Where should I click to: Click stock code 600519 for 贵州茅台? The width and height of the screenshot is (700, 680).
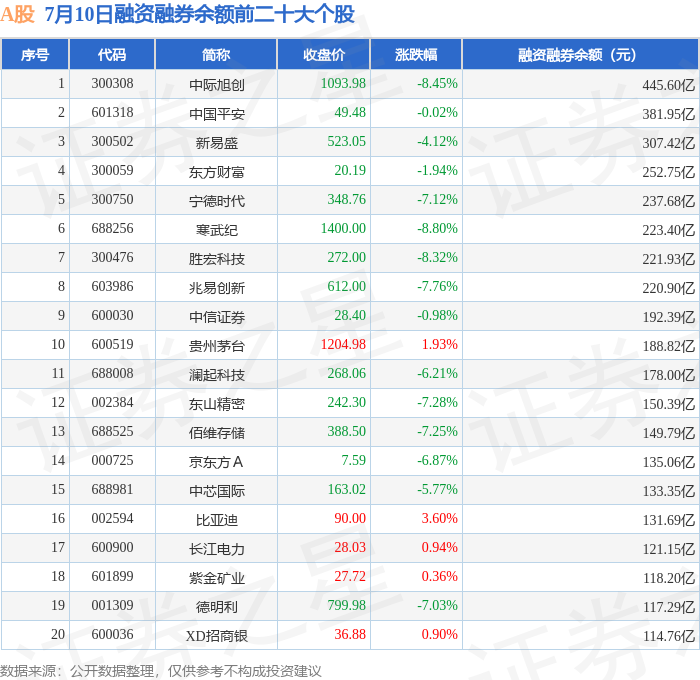coord(112,345)
